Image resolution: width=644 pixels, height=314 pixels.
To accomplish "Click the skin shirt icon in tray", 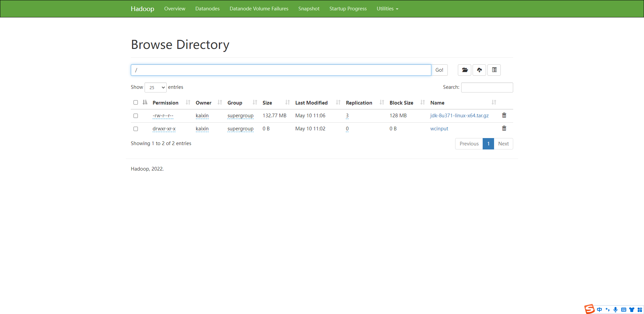I will coord(632,310).
